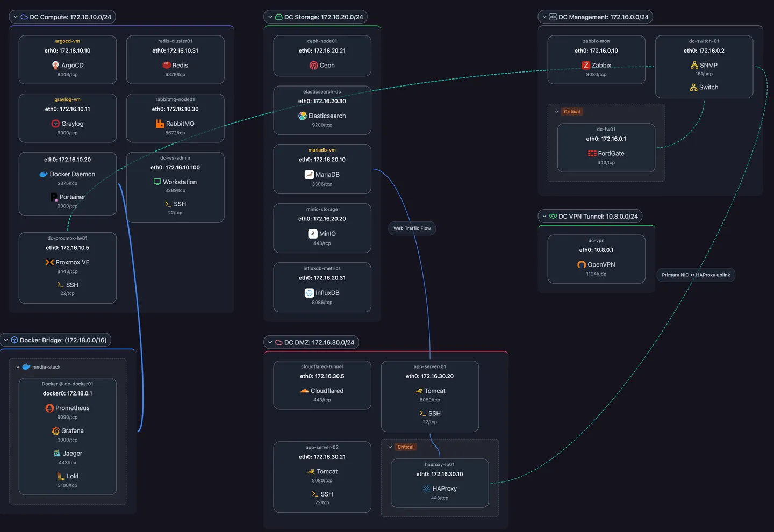Select the Primary NIC HAProxy uplink label
This screenshot has width=774, height=532.
point(696,275)
